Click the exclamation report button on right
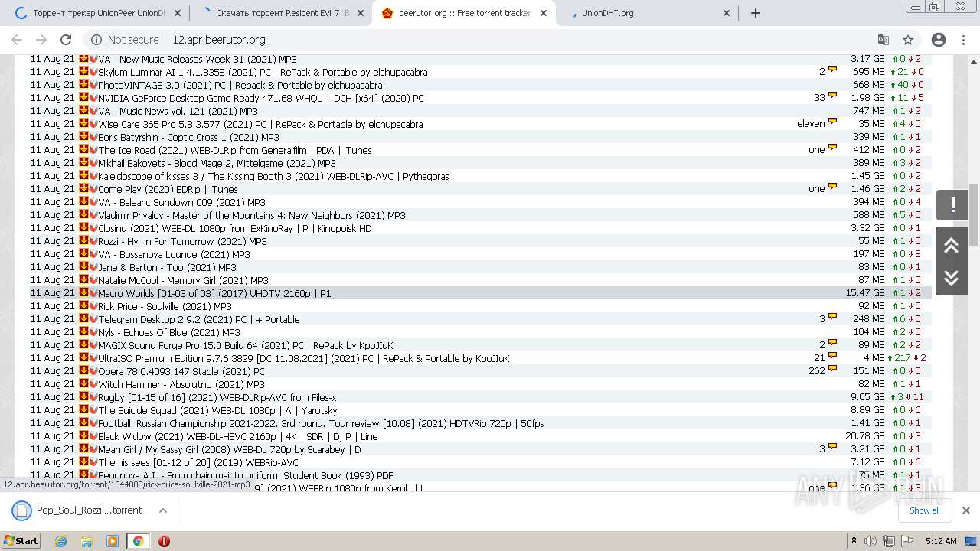980x551 pixels. click(952, 205)
